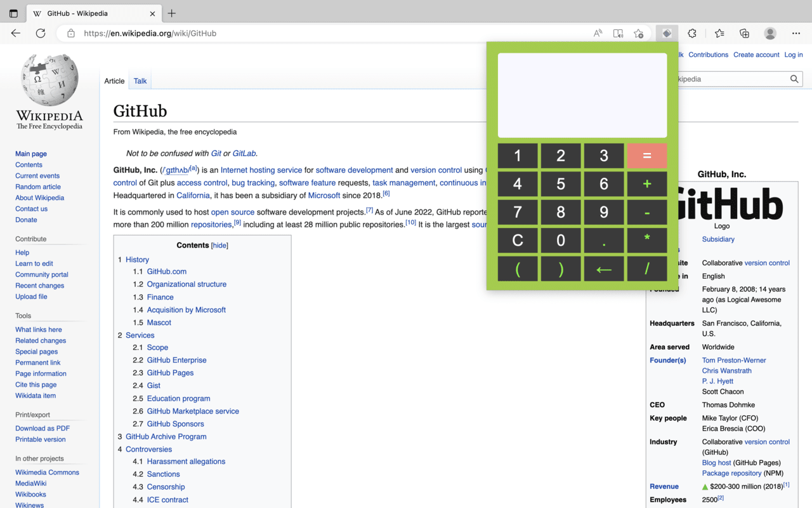Open Main page in the sidebar
812x508 pixels.
click(x=31, y=154)
